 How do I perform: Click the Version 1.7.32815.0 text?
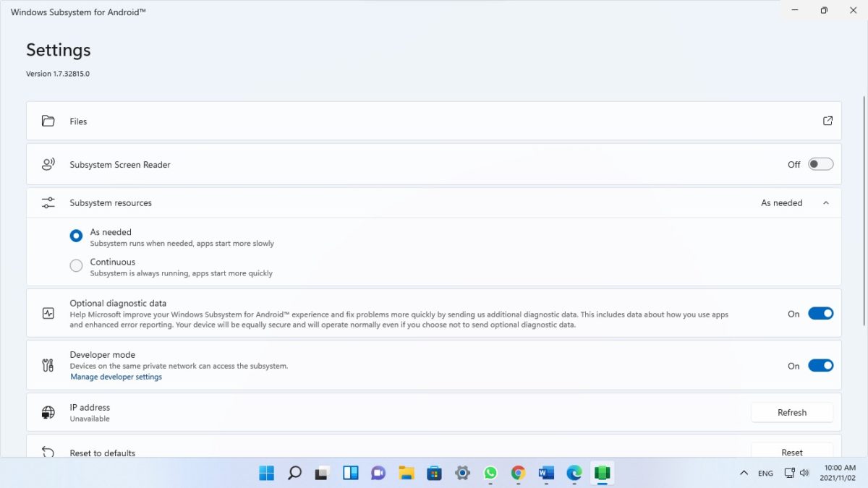pyautogui.click(x=58, y=74)
